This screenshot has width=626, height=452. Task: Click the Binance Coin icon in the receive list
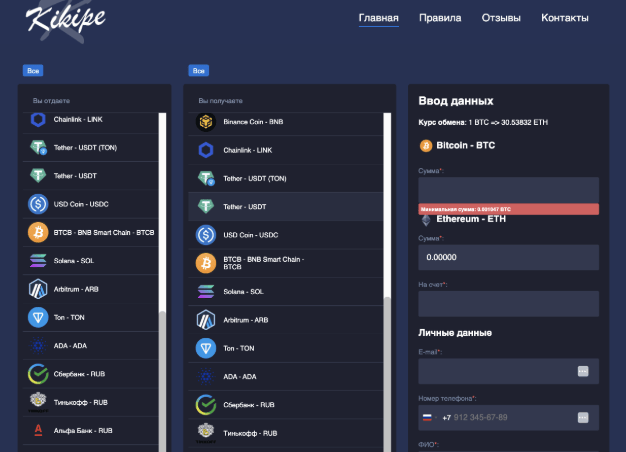[x=206, y=122]
